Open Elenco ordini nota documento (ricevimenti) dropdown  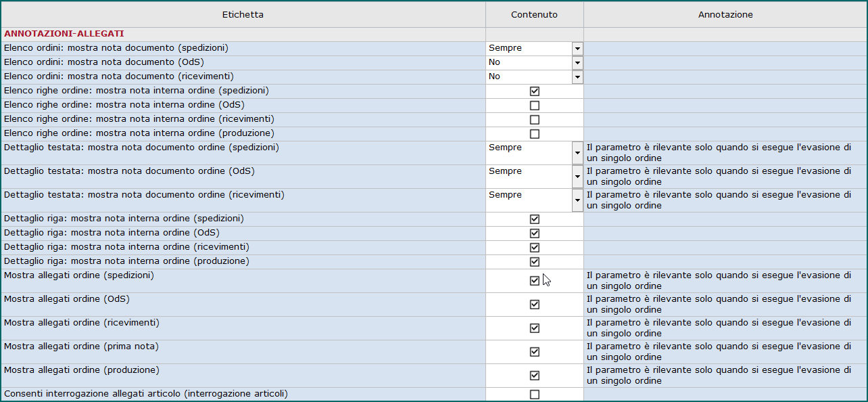pos(577,77)
